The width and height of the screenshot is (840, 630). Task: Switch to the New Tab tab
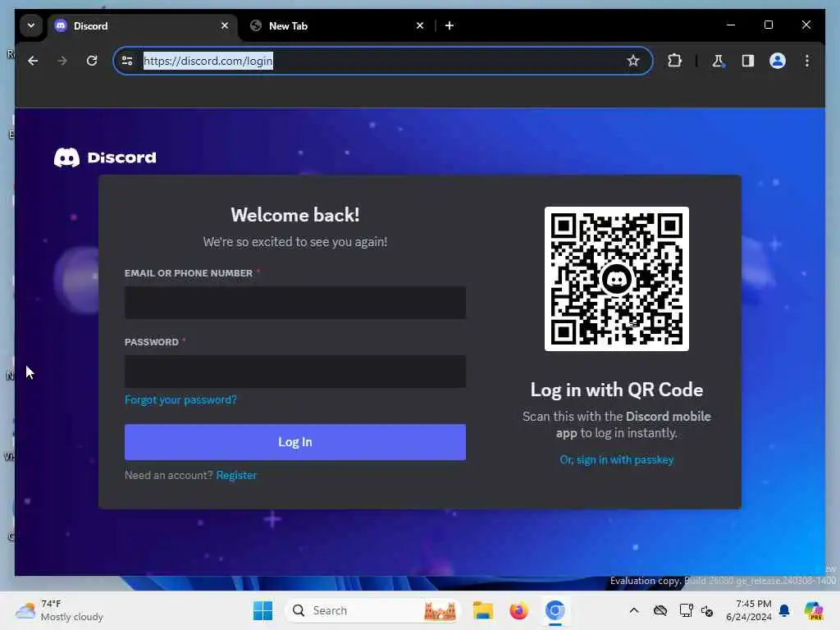pos(337,25)
